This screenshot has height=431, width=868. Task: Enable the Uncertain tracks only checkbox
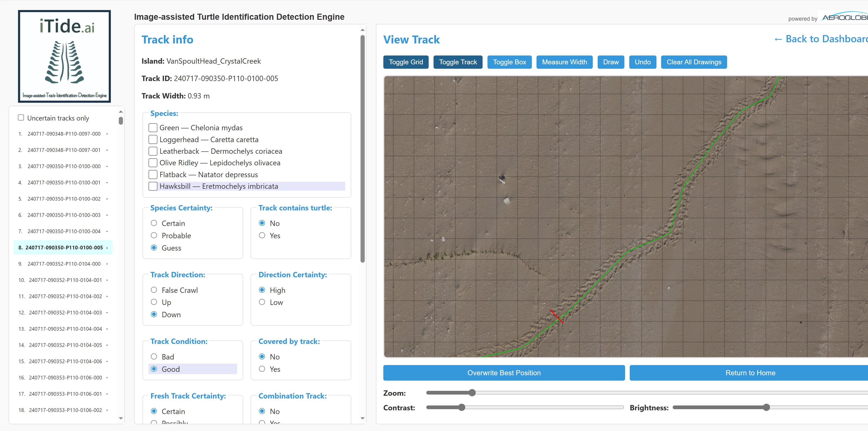[21, 118]
